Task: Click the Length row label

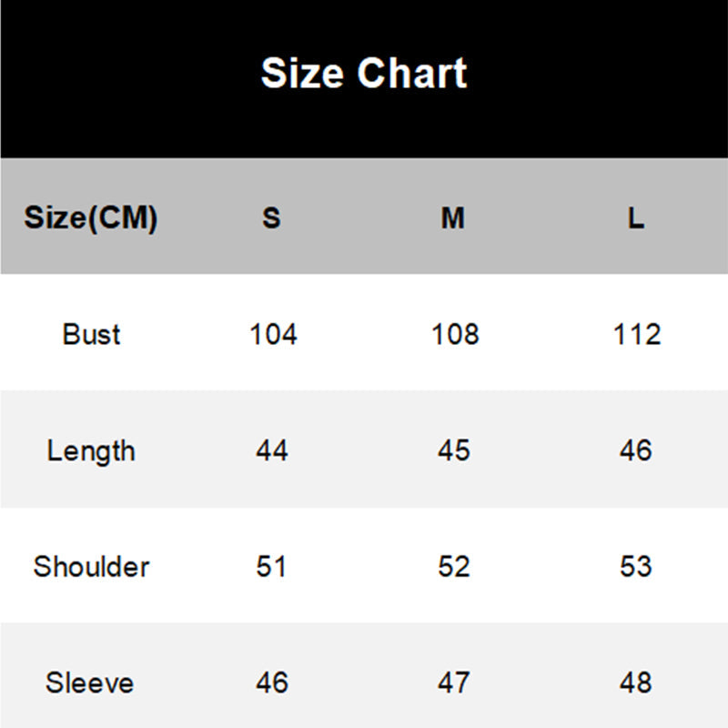Action: pyautogui.click(x=91, y=450)
